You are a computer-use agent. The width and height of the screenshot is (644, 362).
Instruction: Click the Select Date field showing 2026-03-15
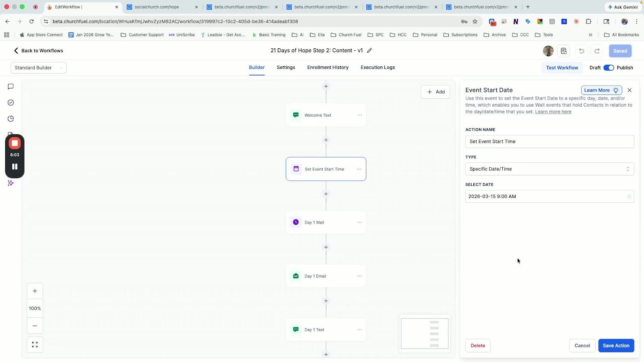pos(549,196)
